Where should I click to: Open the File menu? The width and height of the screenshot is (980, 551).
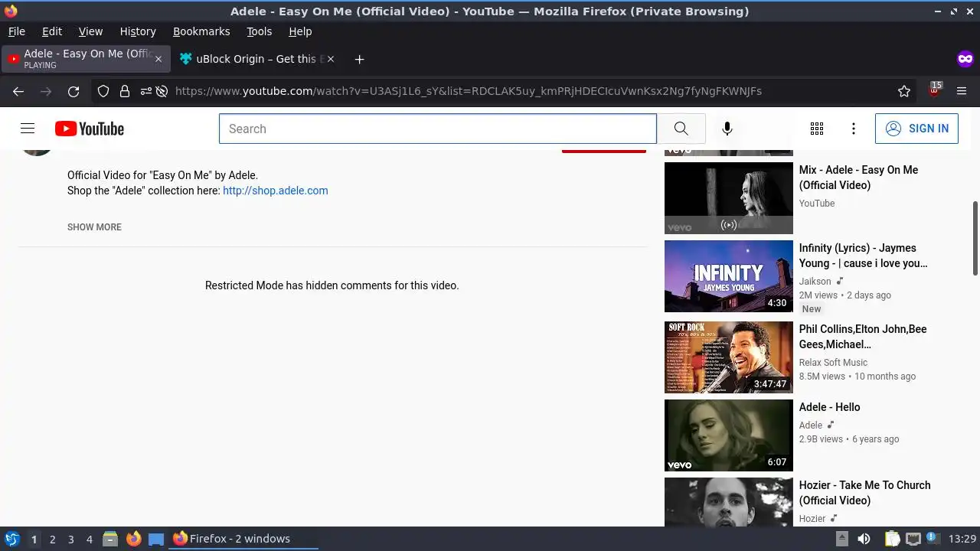click(16, 31)
